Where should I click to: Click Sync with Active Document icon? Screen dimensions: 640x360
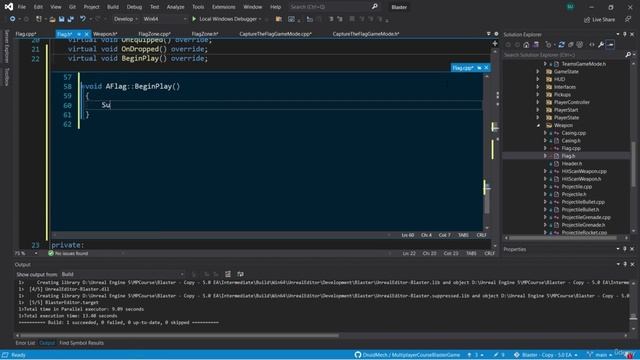pyautogui.click(x=562, y=44)
